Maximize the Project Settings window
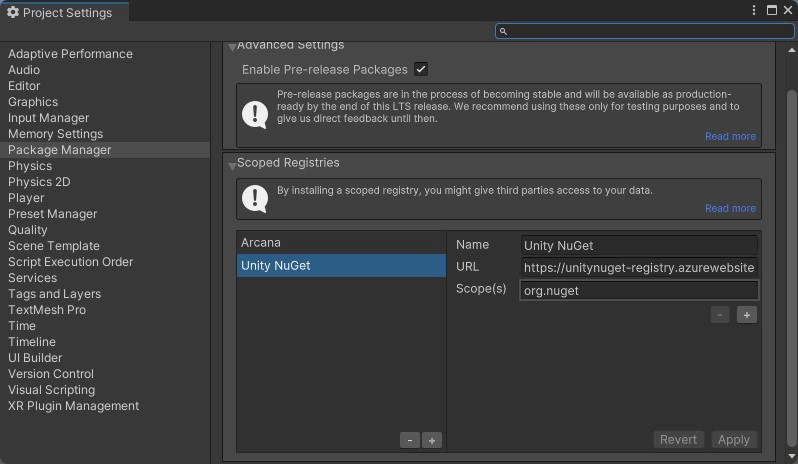Screen dimensions: 798x464 [772, 10]
